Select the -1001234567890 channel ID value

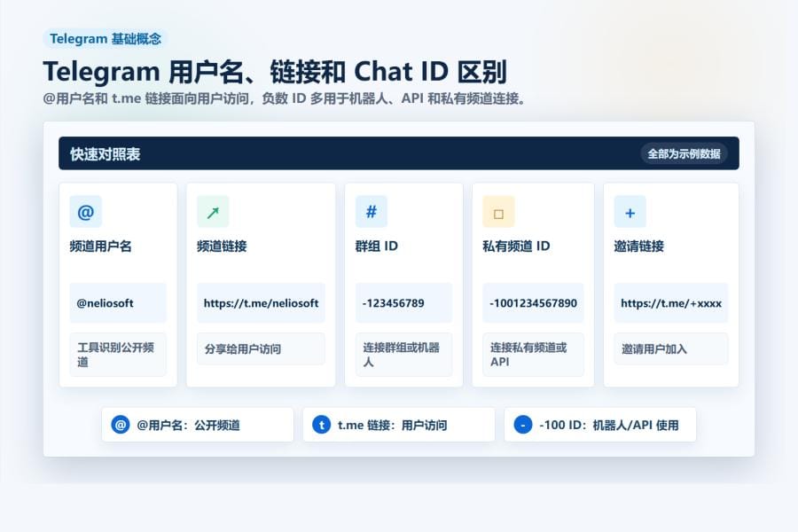point(533,303)
